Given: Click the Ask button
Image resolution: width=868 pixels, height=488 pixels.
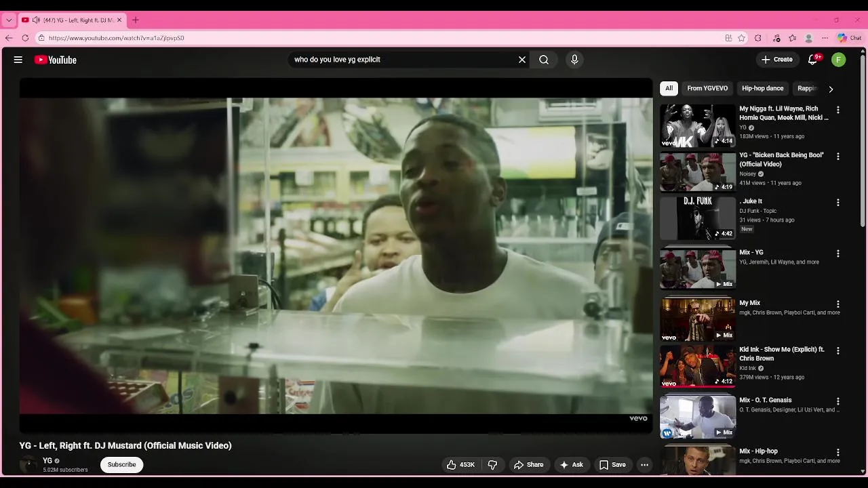Looking at the screenshot, I should [571, 465].
